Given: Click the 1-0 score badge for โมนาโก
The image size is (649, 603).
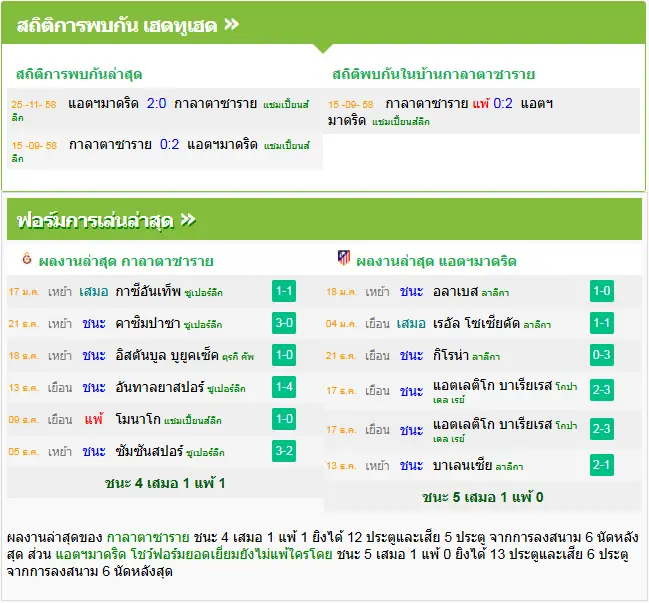Looking at the screenshot, I should coord(284,419).
